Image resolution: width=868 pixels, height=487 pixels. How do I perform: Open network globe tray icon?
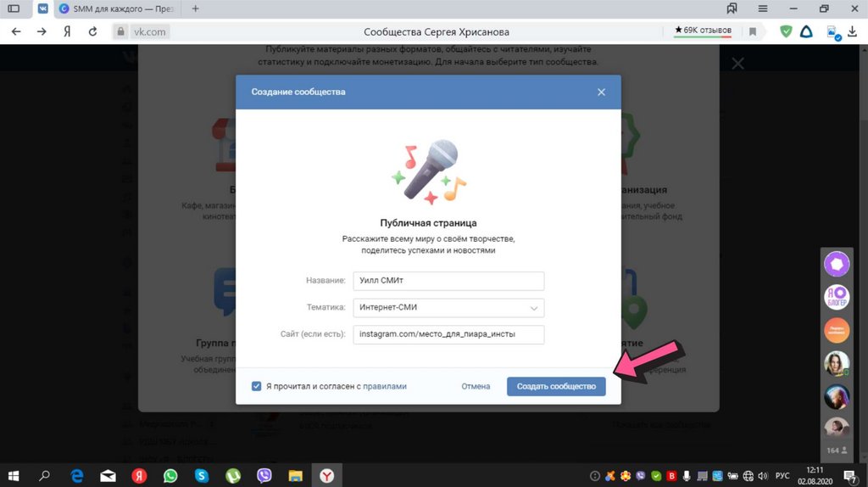click(x=748, y=475)
